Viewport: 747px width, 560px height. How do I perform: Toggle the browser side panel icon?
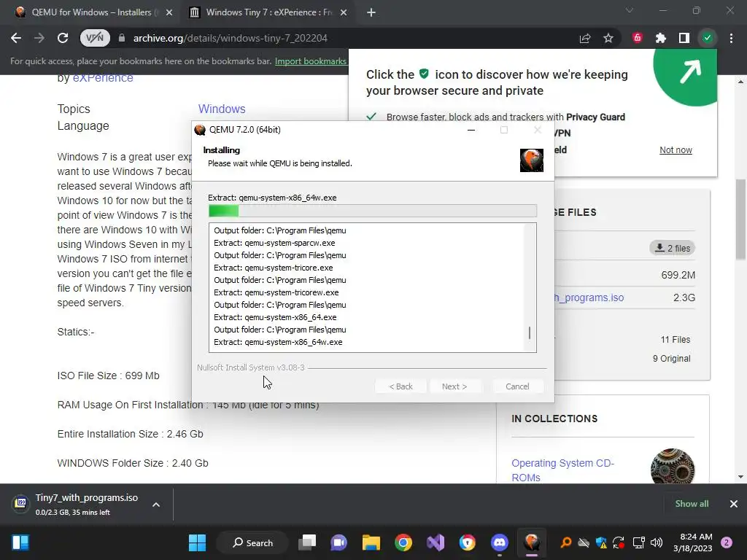[684, 38]
